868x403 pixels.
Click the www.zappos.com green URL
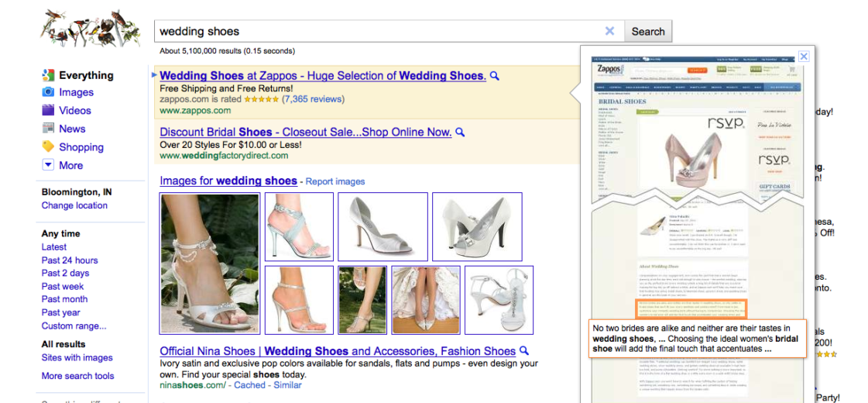coord(195,110)
